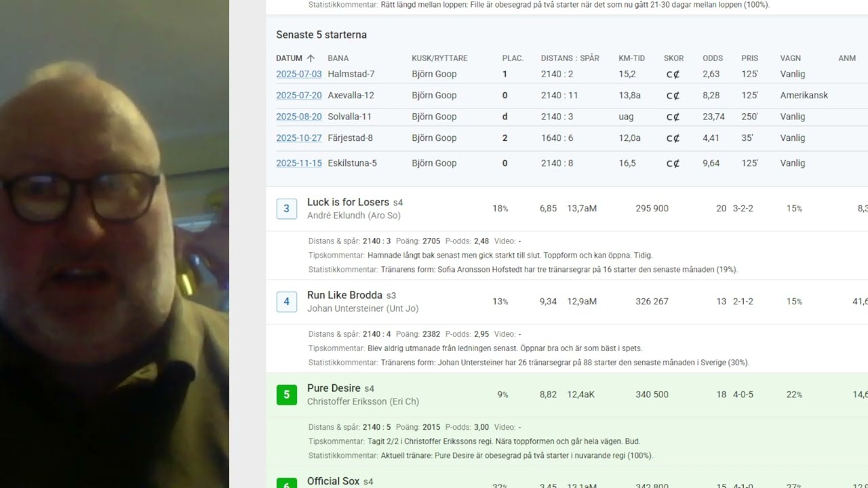The image size is (868, 488).
Task: Click the PRIS column header
Action: click(749, 58)
